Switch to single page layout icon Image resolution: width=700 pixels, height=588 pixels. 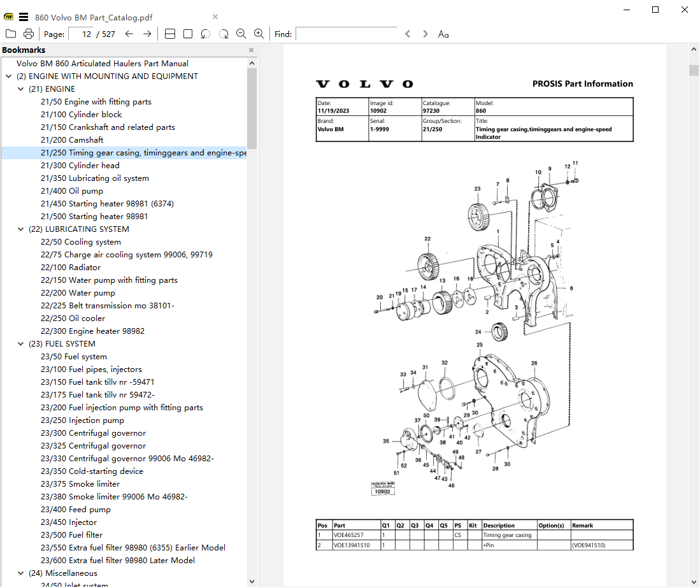coord(188,34)
